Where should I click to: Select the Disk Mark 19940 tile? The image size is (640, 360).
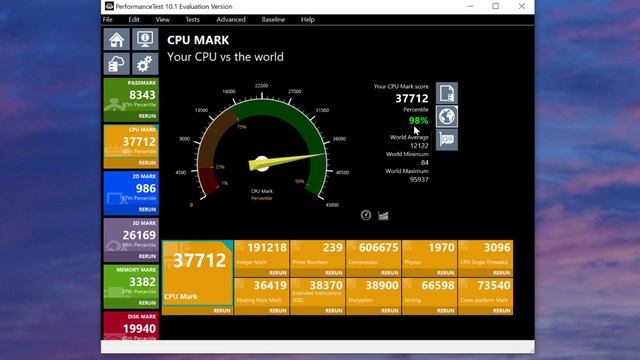point(131,326)
